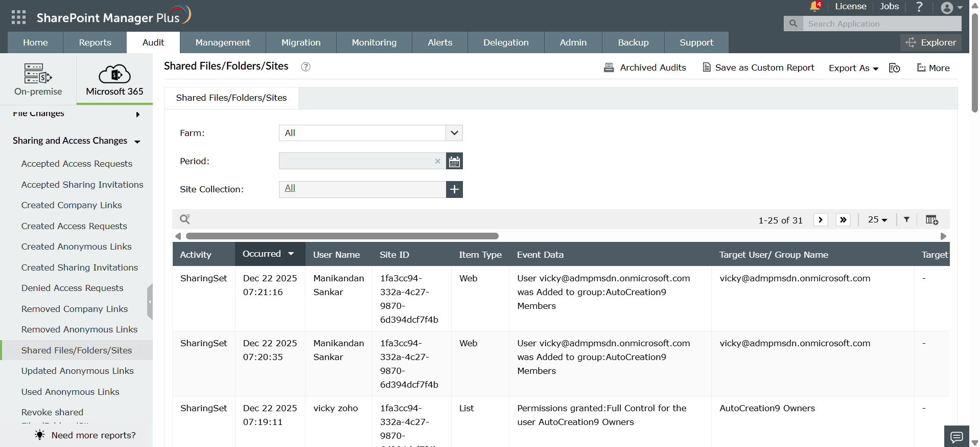Image resolution: width=980 pixels, height=447 pixels.
Task: Save as Custom Report
Action: (758, 68)
